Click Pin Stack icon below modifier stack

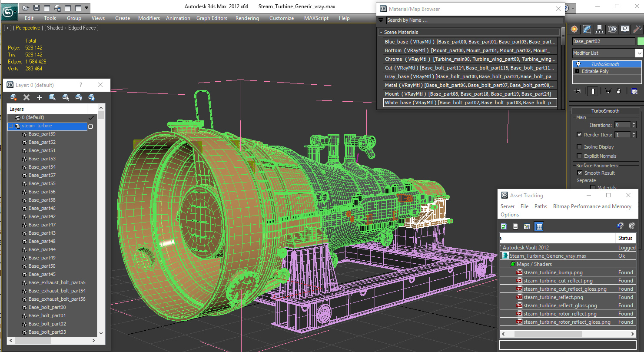pos(578,91)
